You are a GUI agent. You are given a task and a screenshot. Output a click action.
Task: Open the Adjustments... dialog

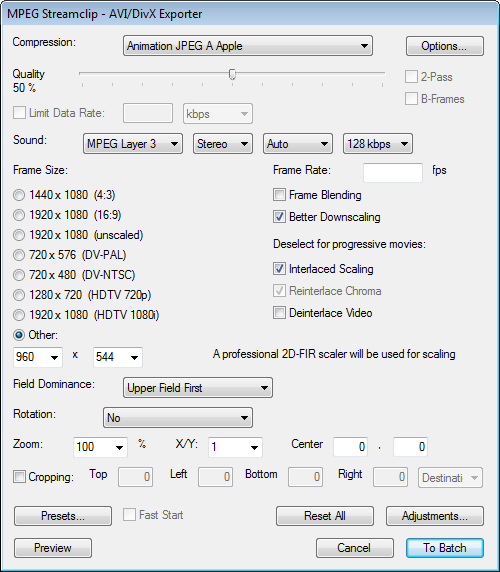(x=435, y=516)
